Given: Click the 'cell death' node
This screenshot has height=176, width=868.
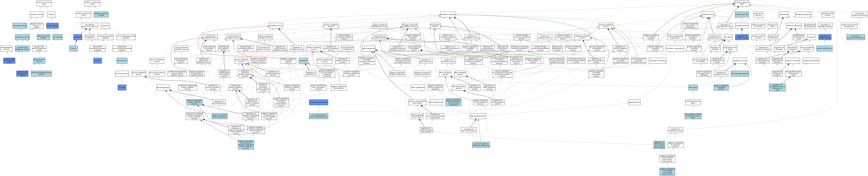Looking at the screenshot, I should point(728,37).
